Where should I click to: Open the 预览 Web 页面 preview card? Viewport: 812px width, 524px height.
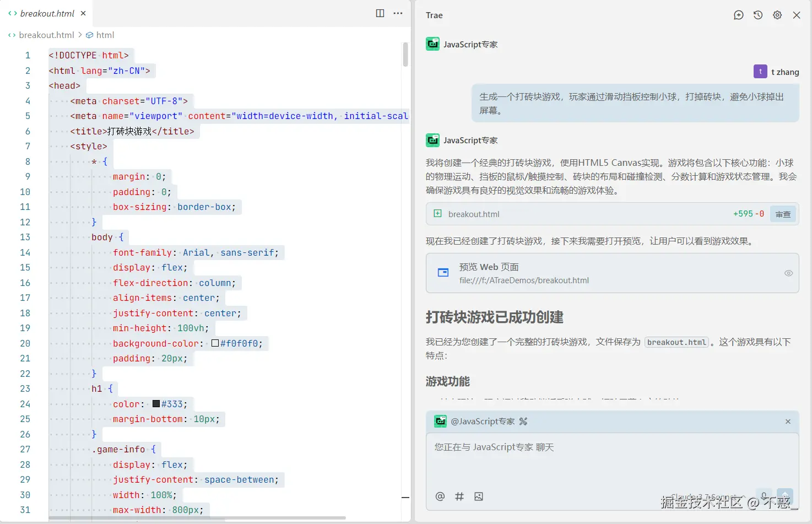point(612,273)
